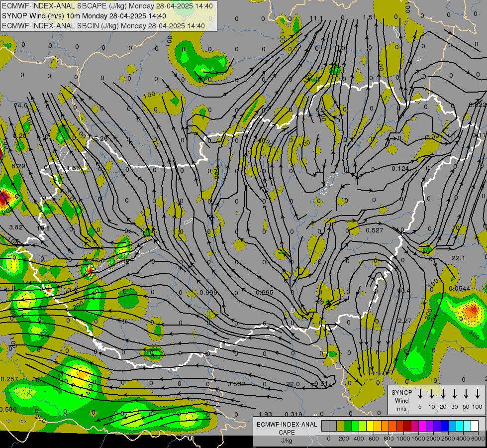Click the '0.319' value on the map
The width and height of the screenshot is (487, 448).
click(x=293, y=414)
